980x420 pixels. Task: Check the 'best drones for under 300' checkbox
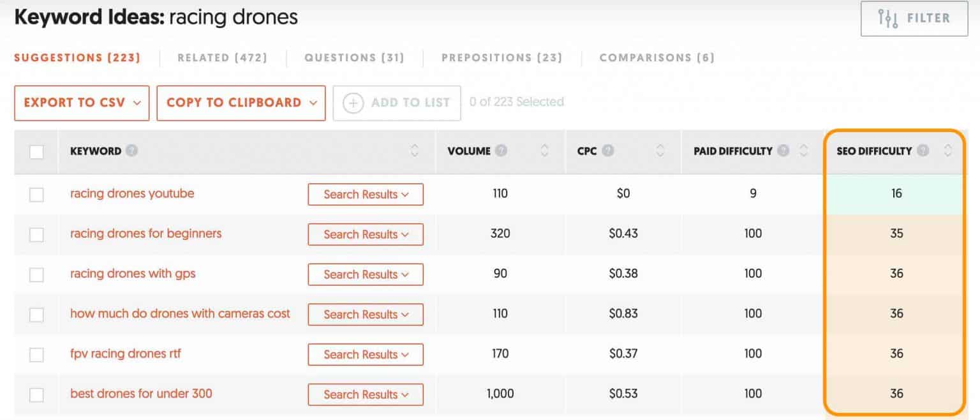[36, 394]
